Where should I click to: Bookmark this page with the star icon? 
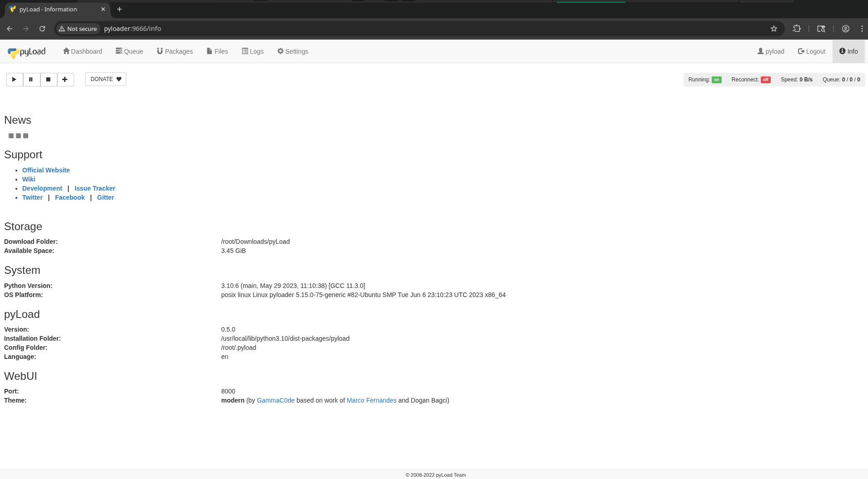[773, 29]
